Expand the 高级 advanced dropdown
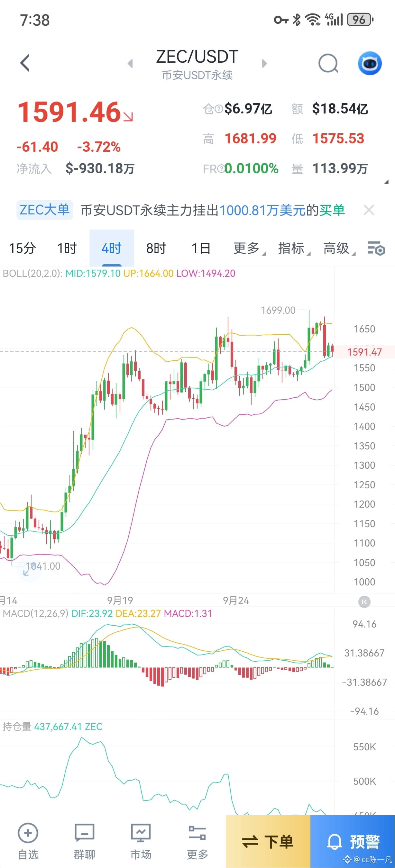The image size is (395, 868). [x=339, y=248]
